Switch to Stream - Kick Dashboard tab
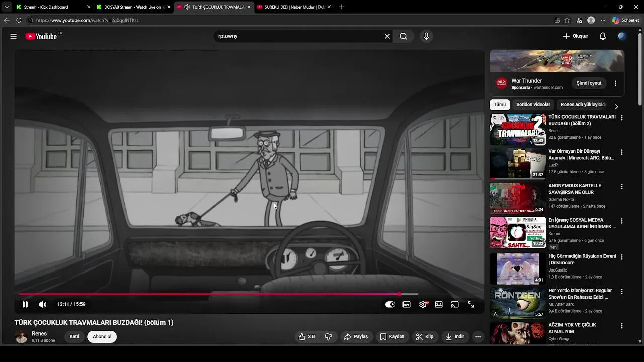 click(x=52, y=7)
